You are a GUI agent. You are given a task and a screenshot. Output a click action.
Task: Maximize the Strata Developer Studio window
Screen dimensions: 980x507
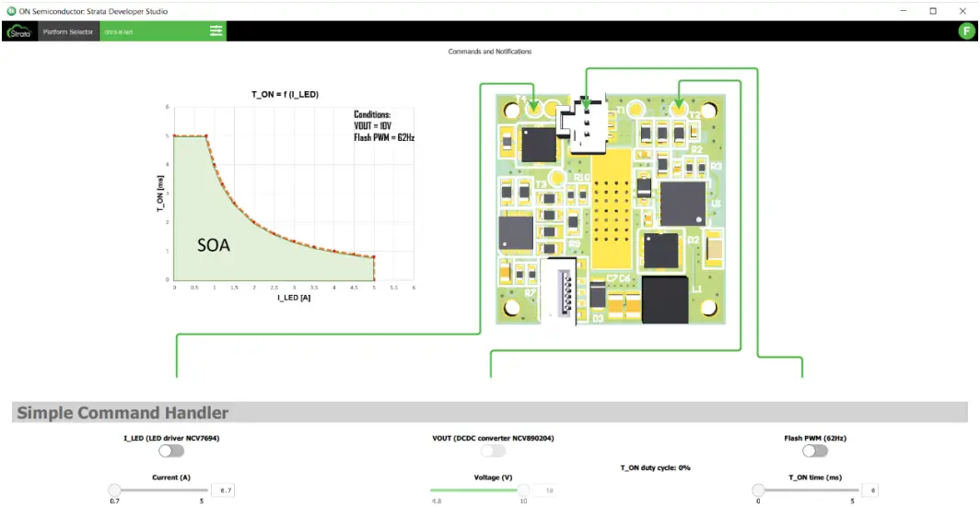(933, 11)
